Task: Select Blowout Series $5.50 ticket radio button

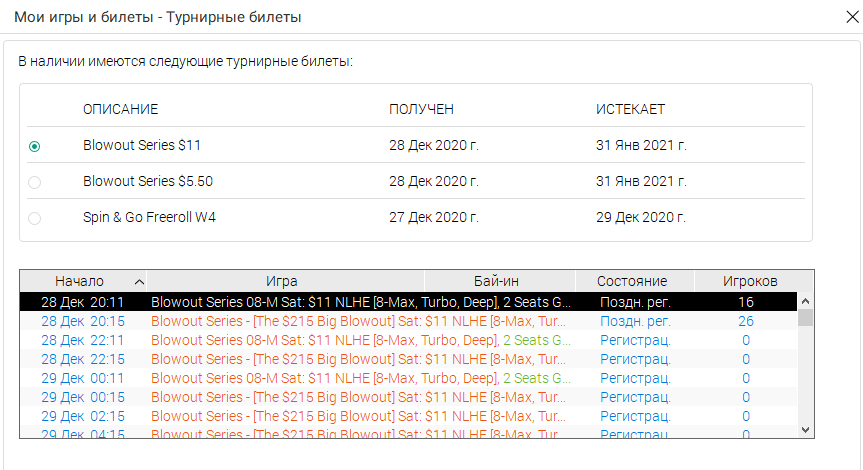Action: 35,182
